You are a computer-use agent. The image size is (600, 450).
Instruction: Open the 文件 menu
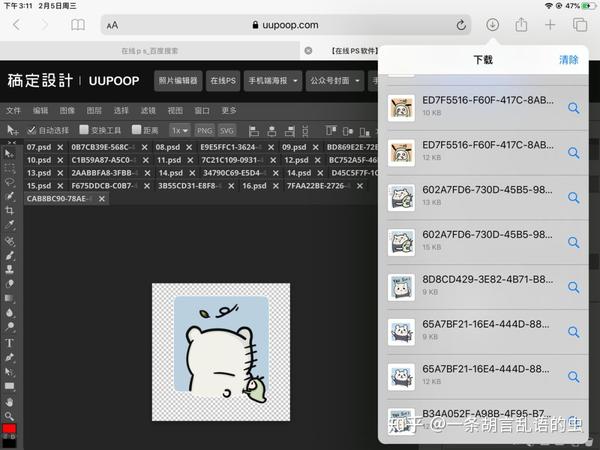coord(13,111)
